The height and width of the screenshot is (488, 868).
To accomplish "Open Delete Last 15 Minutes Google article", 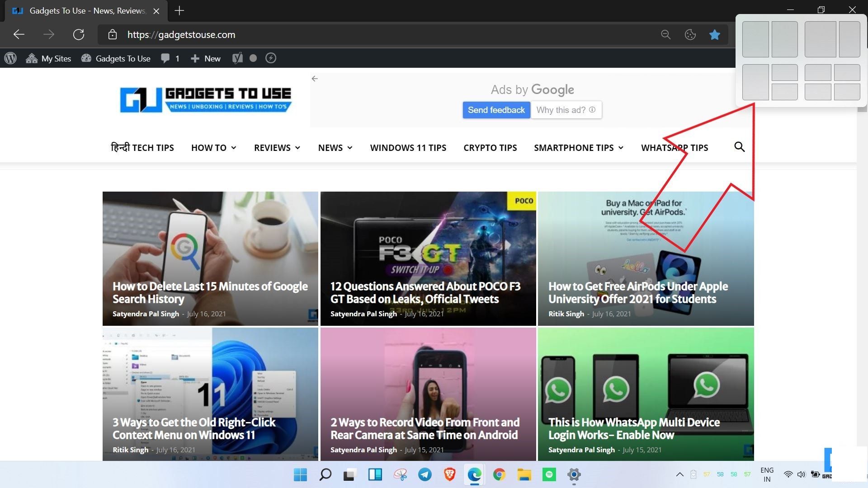I will (x=210, y=293).
